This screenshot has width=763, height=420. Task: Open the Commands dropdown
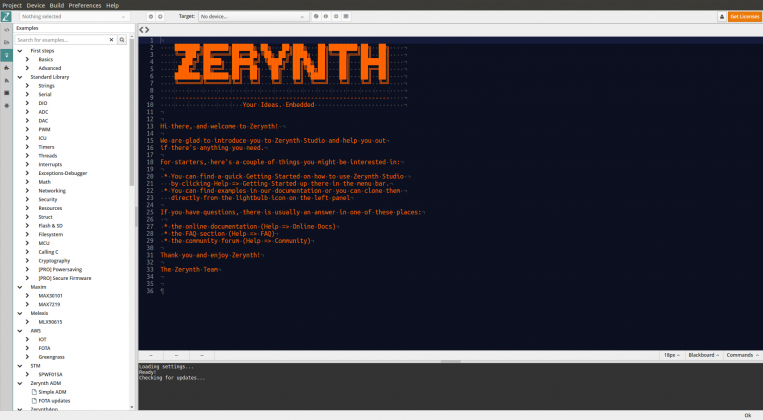[x=743, y=355]
